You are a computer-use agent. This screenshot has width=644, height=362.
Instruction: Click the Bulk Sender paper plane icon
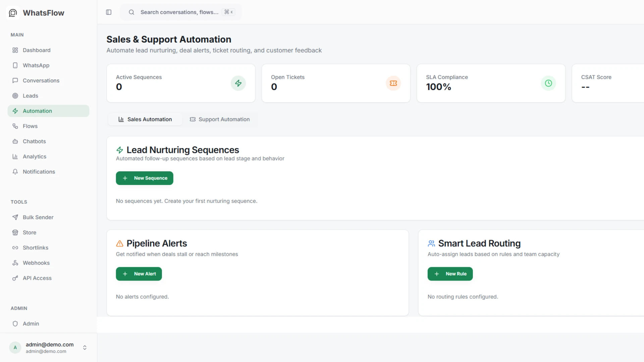coord(15,217)
